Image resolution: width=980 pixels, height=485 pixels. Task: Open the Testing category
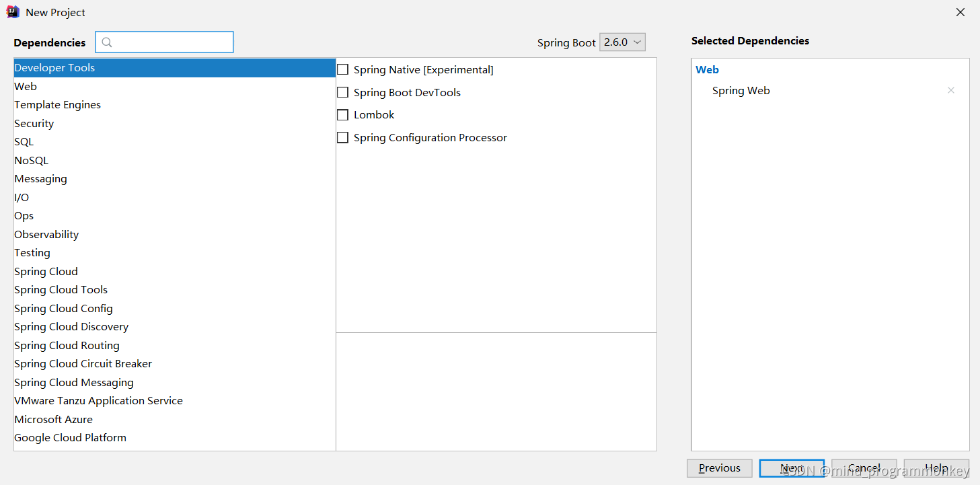click(x=175, y=253)
